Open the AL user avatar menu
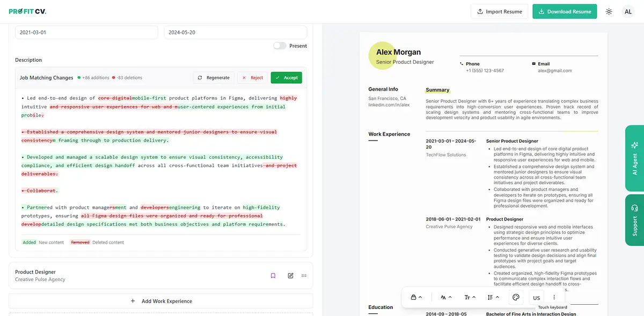This screenshot has width=644, height=316. point(628,11)
